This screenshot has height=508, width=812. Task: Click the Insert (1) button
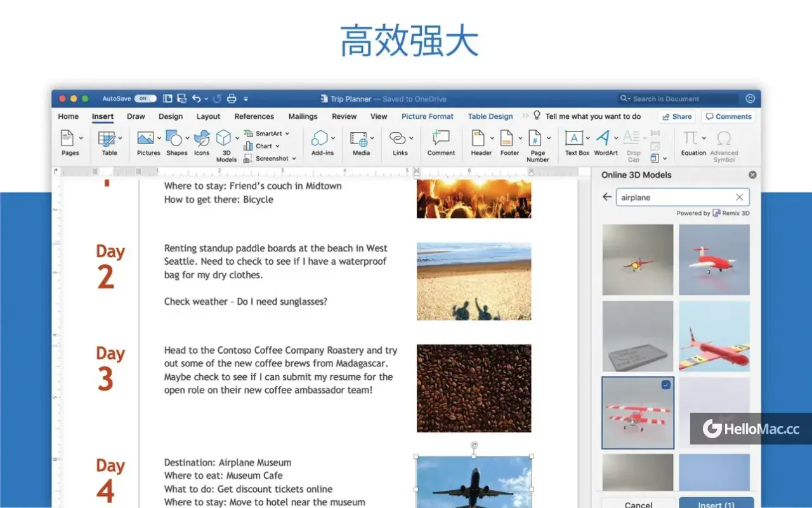click(x=716, y=504)
